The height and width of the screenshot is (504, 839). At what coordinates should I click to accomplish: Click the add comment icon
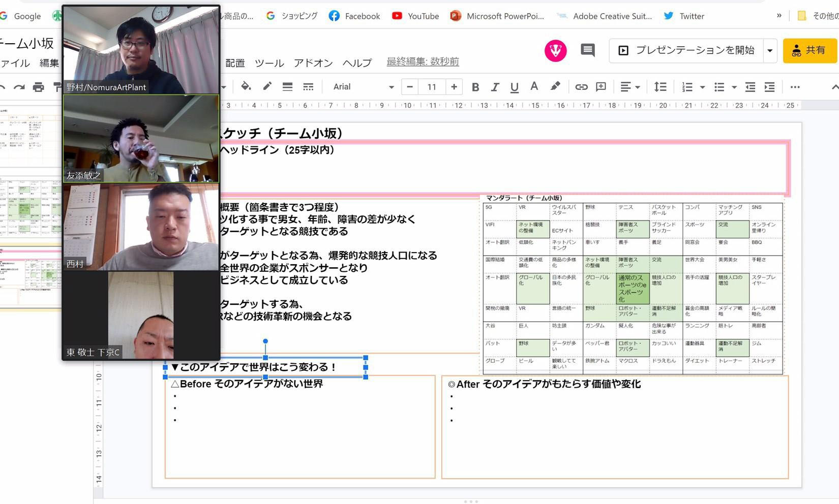601,87
